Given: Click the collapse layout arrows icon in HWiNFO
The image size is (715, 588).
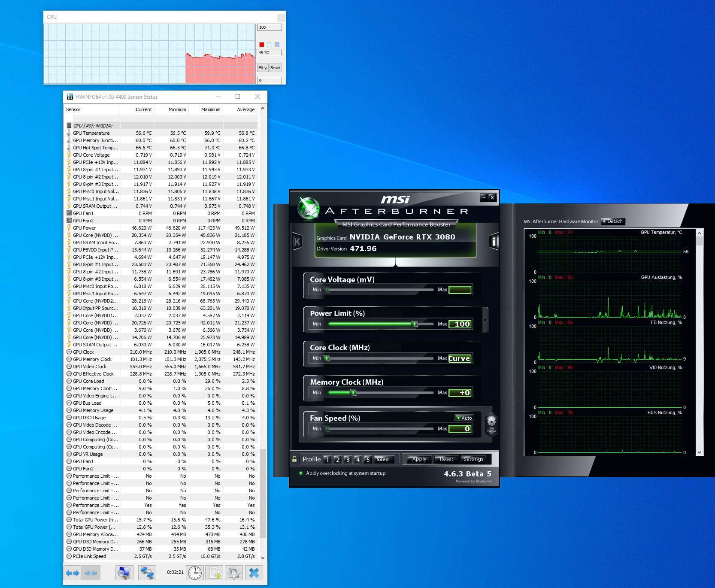Looking at the screenshot, I should 91,573.
